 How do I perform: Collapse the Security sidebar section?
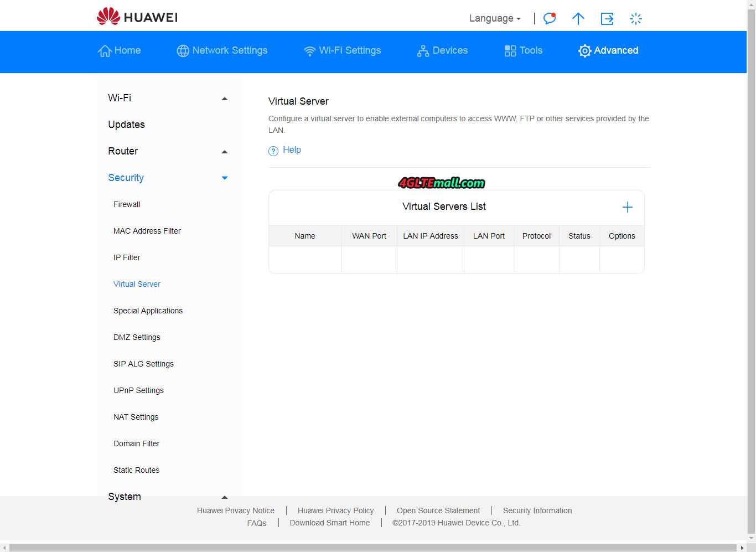(x=224, y=178)
